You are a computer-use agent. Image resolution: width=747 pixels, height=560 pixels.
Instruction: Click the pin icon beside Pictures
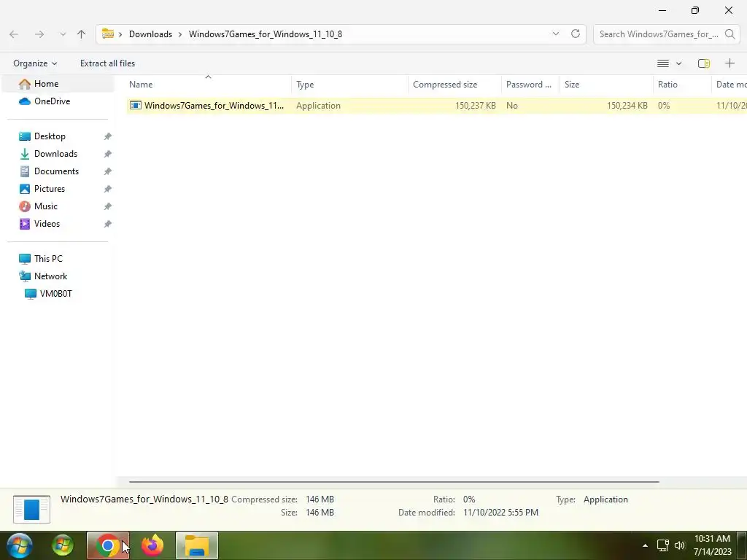(x=108, y=189)
